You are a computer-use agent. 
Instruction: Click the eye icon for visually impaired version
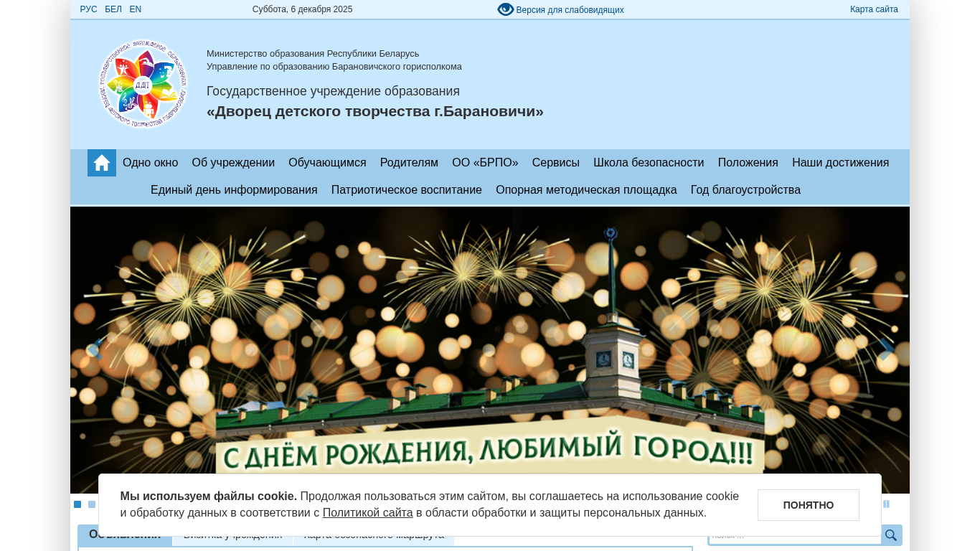[x=506, y=9]
